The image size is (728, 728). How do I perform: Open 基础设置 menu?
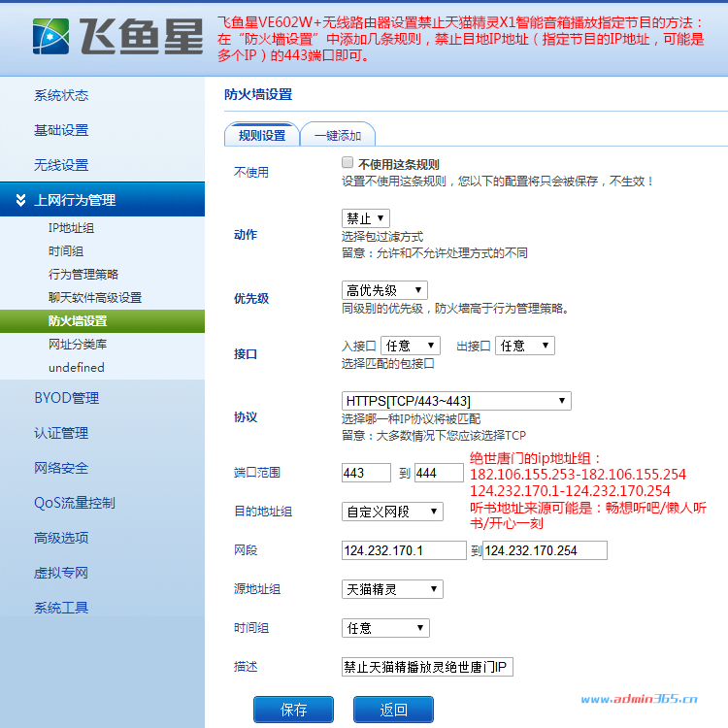pos(61,130)
